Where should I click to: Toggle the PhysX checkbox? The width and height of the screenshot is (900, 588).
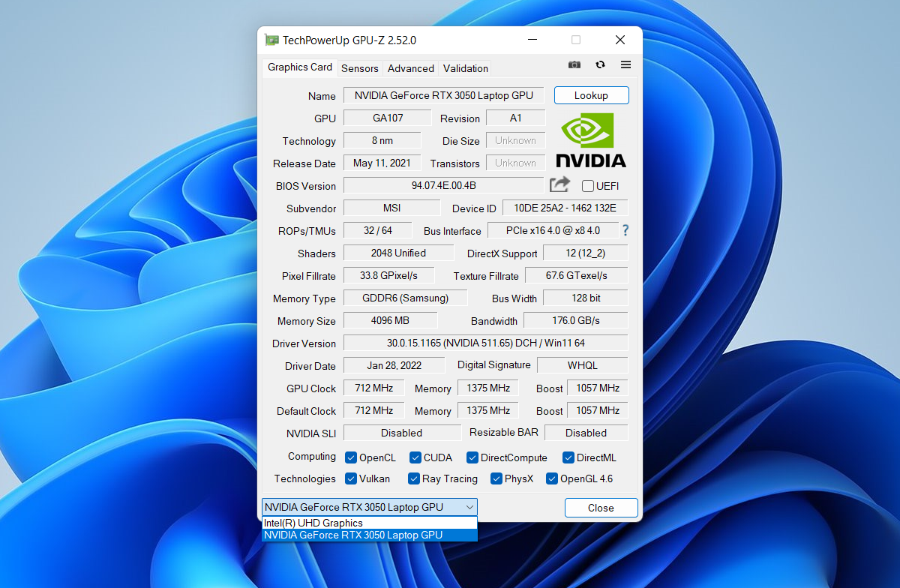pyautogui.click(x=496, y=478)
